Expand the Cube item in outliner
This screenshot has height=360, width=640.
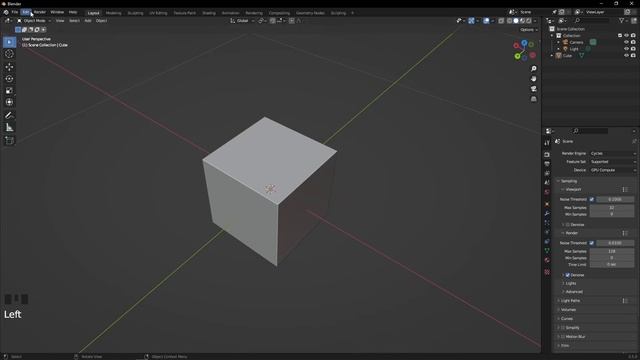pos(552,56)
